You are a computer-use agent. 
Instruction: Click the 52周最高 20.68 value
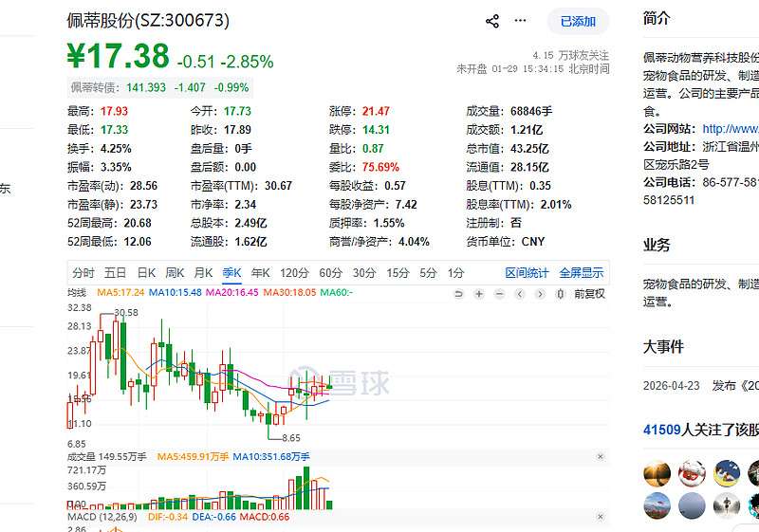[138, 223]
